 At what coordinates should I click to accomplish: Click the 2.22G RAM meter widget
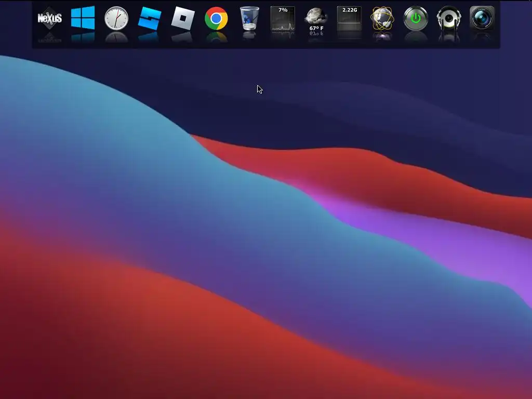[x=349, y=18]
